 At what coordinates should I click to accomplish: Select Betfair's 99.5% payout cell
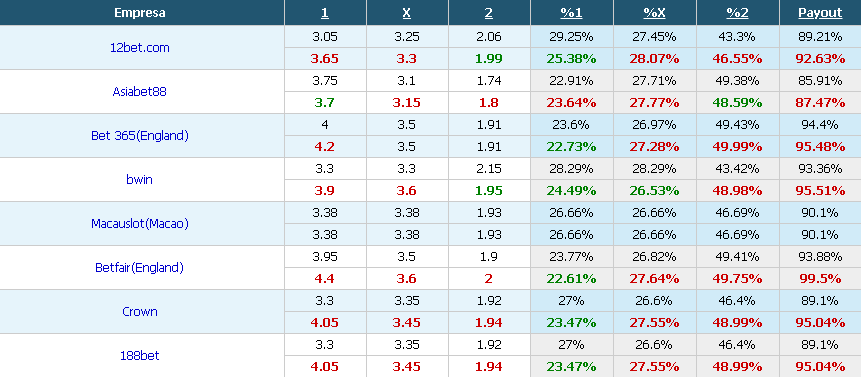[x=820, y=279]
